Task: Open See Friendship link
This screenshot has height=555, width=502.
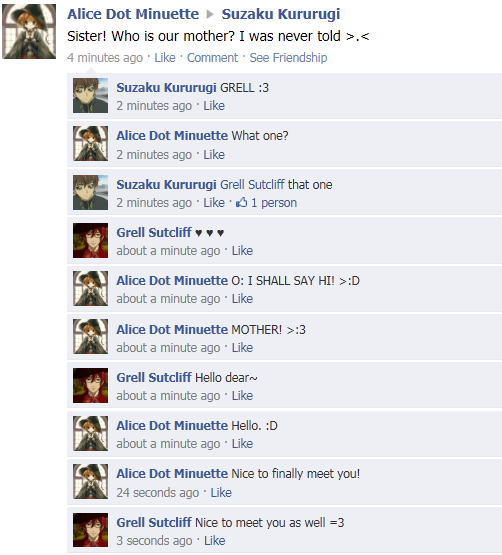Action: (288, 57)
